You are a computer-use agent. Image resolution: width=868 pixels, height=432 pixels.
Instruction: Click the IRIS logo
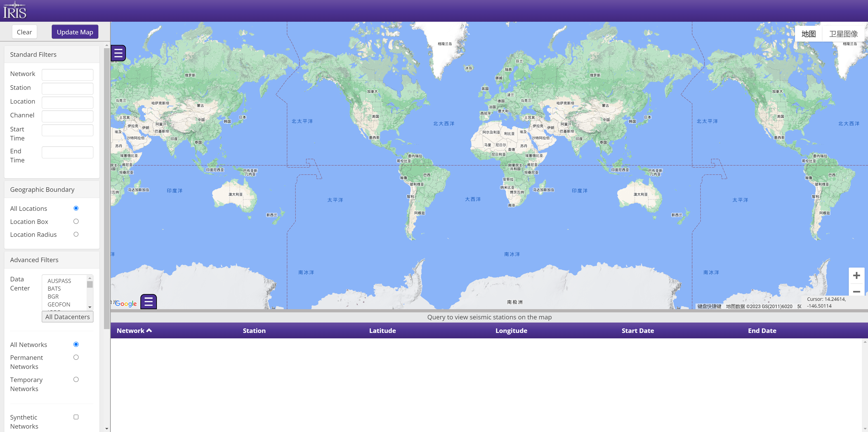click(x=15, y=10)
